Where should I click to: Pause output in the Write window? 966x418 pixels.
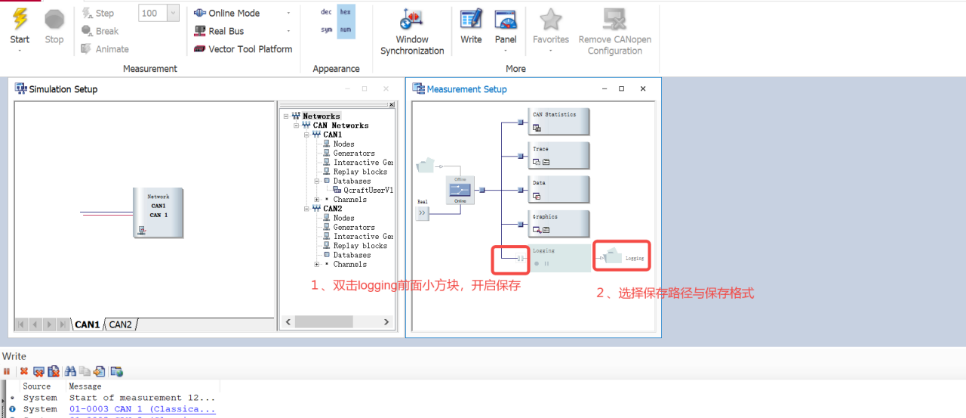(7, 371)
